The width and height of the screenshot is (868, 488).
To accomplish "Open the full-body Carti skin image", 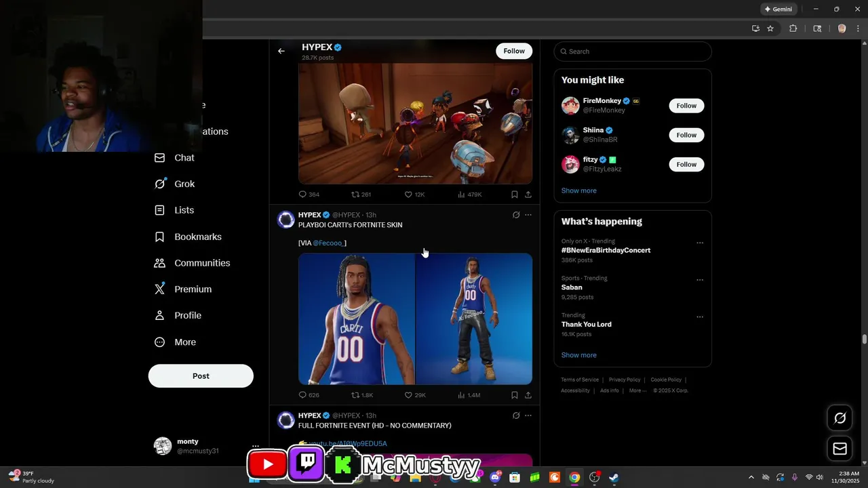I will click(474, 319).
